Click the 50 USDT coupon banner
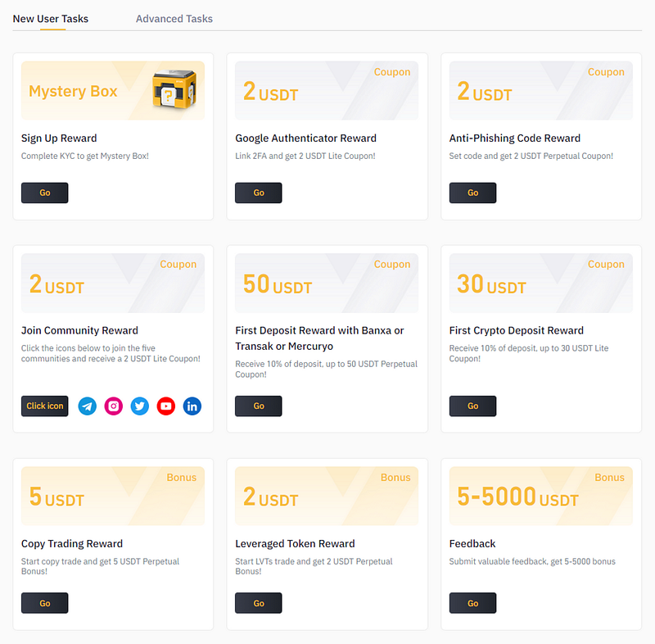 point(327,283)
